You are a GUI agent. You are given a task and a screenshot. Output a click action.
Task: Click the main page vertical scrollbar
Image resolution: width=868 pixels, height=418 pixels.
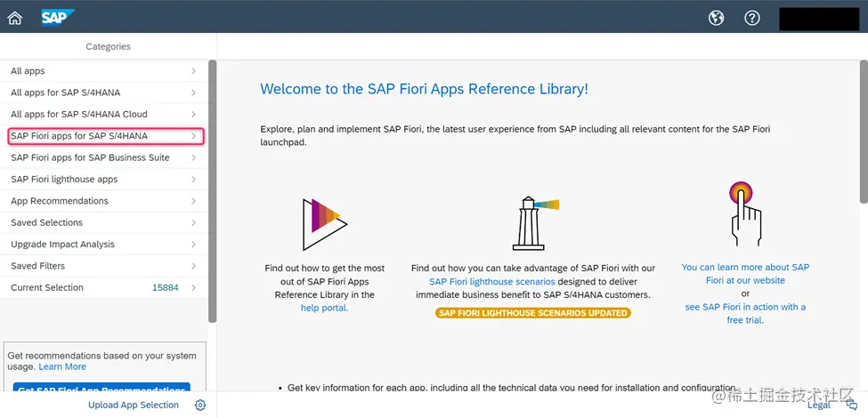pyautogui.click(x=864, y=131)
